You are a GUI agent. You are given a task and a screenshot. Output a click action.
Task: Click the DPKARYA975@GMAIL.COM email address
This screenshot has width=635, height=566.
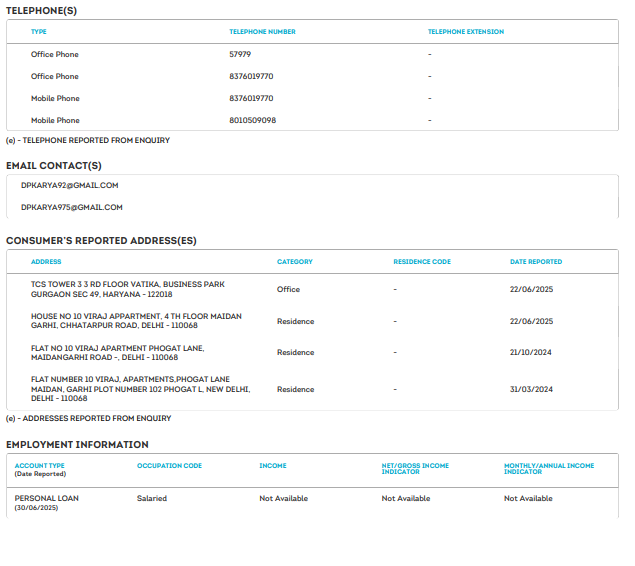point(71,207)
